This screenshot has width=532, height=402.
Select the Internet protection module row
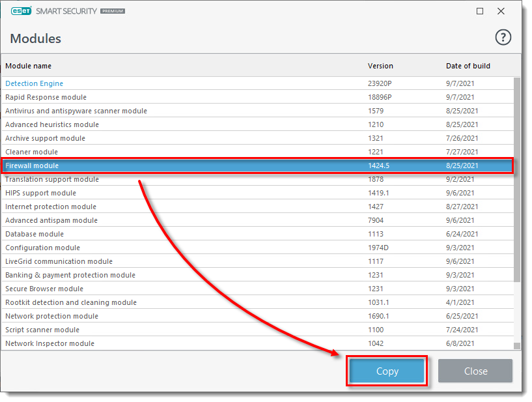click(258, 207)
